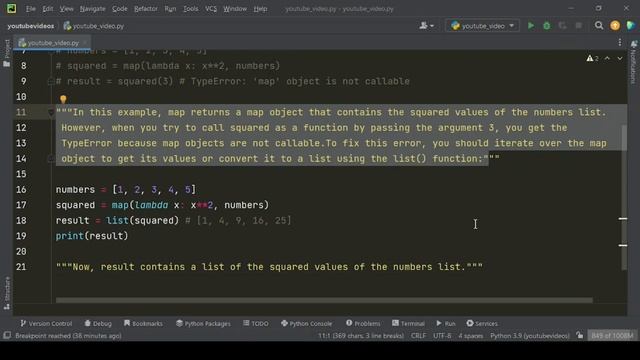The height and width of the screenshot is (360, 640).
Task: Open the File menu
Action: [31, 9]
